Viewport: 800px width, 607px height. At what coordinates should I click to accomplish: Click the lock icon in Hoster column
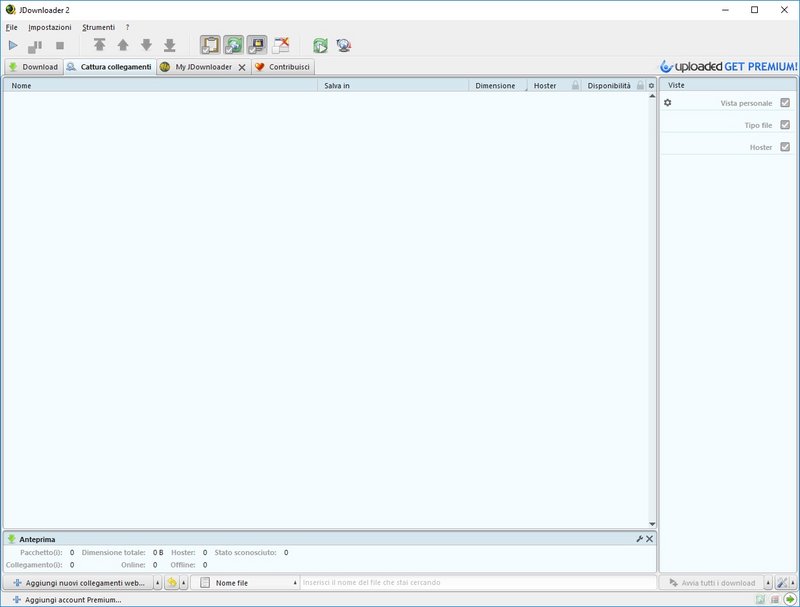click(x=576, y=85)
